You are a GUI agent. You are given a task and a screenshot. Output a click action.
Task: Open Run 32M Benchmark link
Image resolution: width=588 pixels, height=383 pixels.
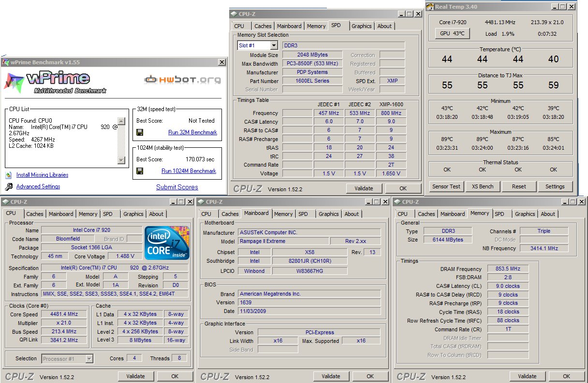192,132
